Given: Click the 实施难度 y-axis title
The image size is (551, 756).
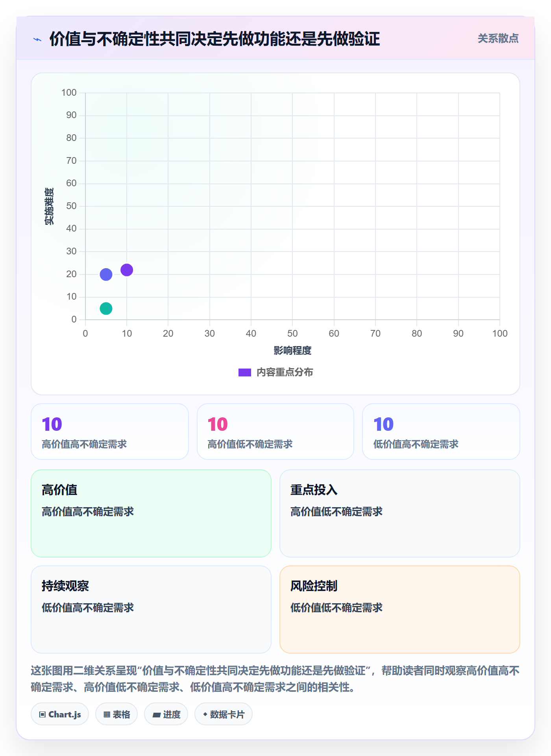Looking at the screenshot, I should point(49,206).
